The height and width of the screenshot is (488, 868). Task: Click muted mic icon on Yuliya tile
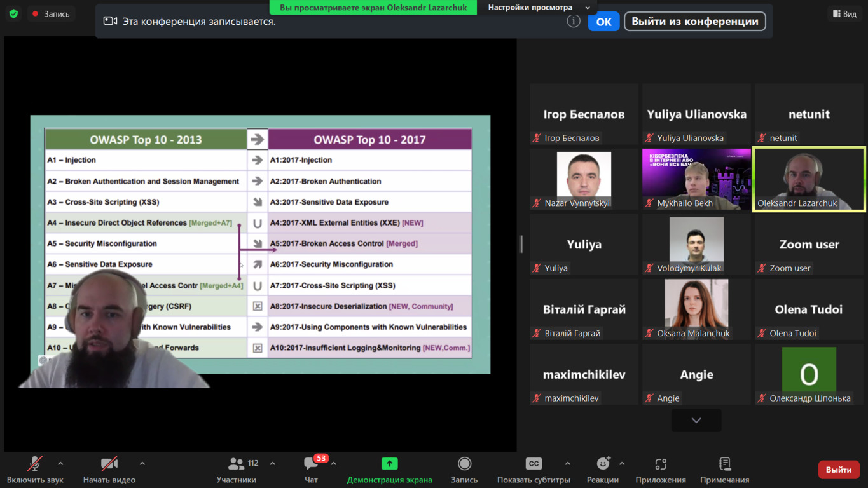(x=537, y=268)
